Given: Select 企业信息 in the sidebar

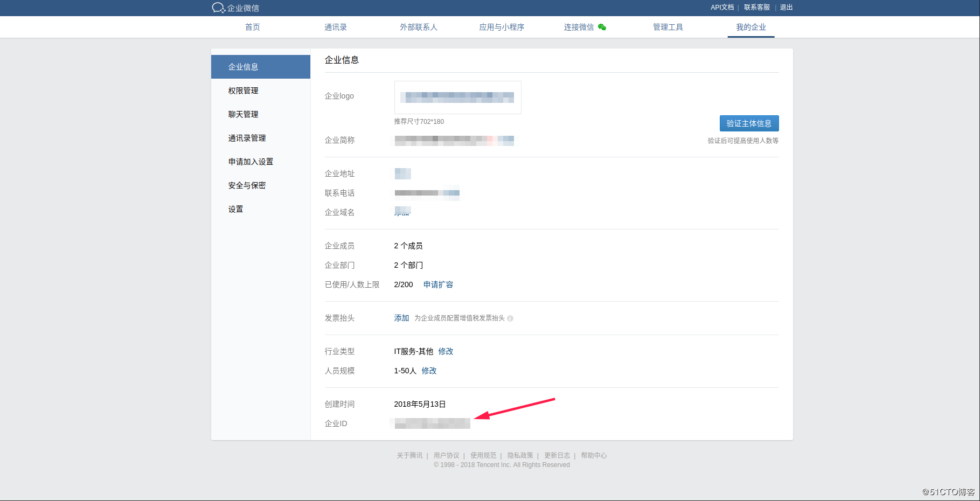Looking at the screenshot, I should click(261, 67).
